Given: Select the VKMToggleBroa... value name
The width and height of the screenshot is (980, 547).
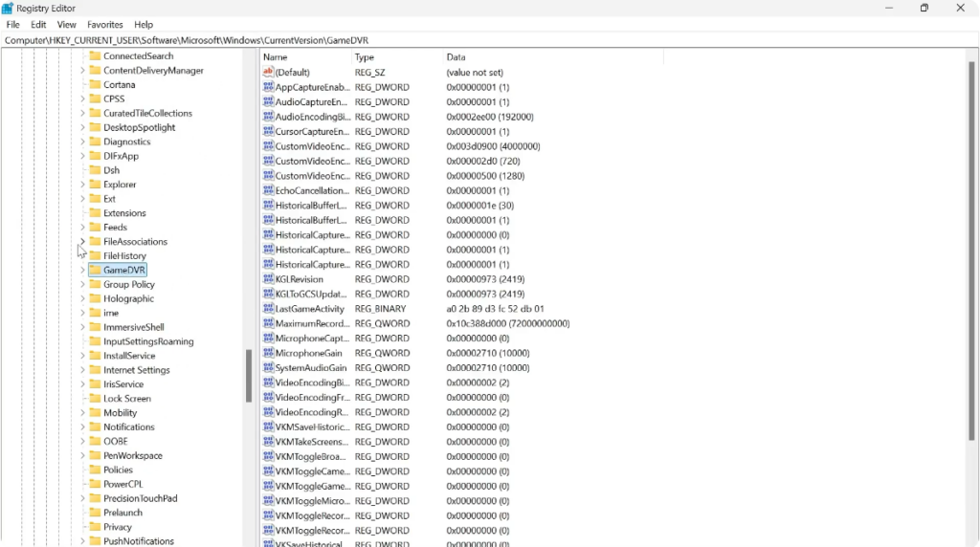Looking at the screenshot, I should 311,456.
